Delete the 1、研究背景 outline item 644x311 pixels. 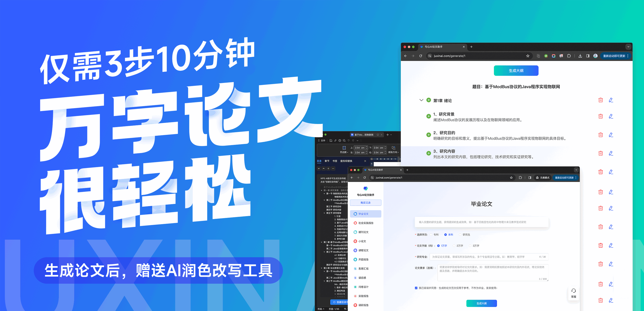pyautogui.click(x=600, y=116)
